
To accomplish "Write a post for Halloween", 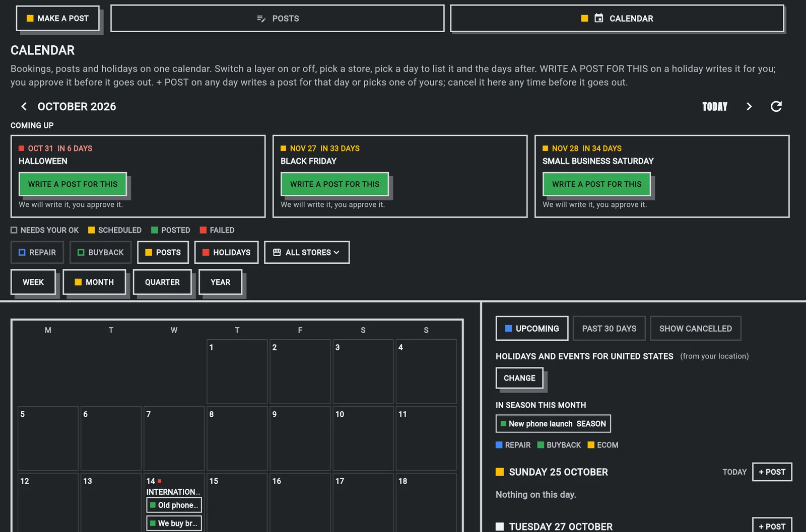I will point(73,184).
